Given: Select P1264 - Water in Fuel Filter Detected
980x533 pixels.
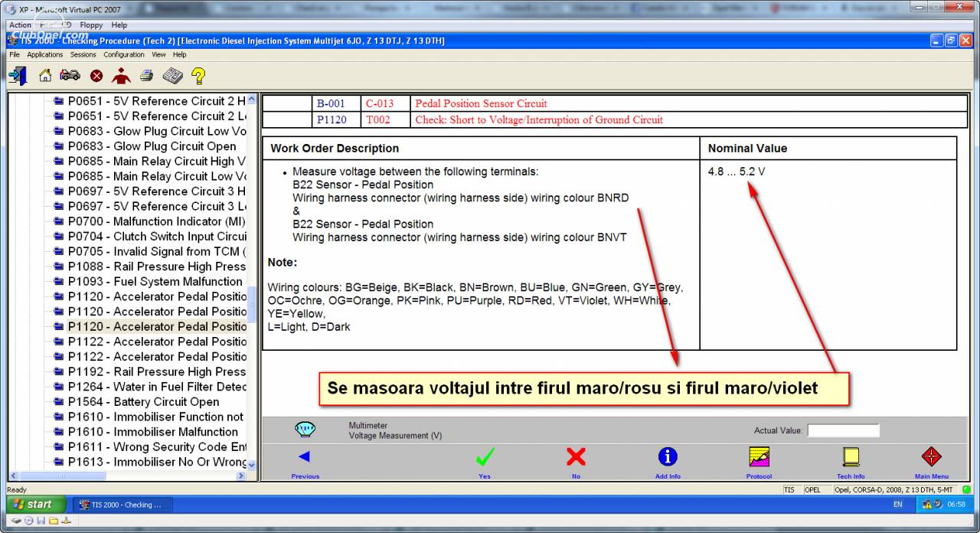Looking at the screenshot, I should tap(157, 387).
